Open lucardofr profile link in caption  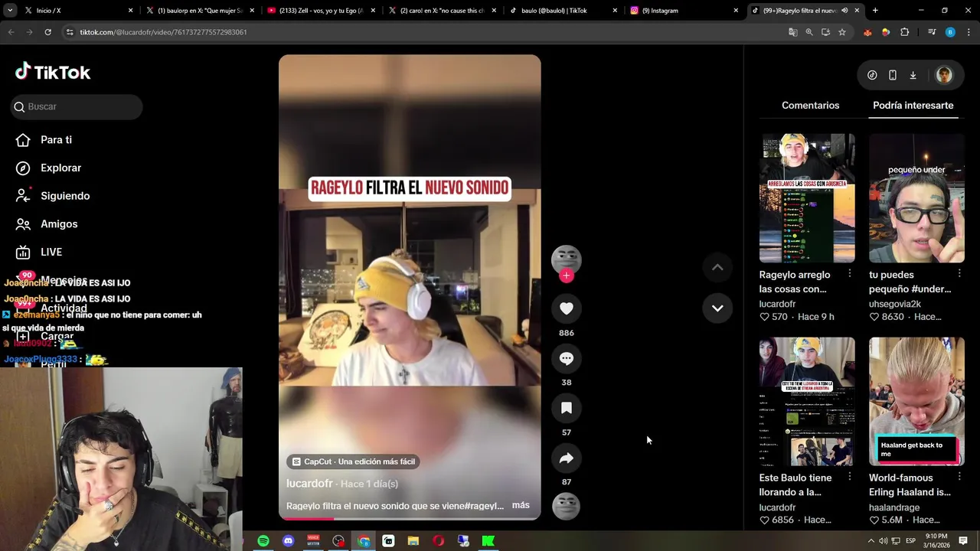click(x=309, y=484)
